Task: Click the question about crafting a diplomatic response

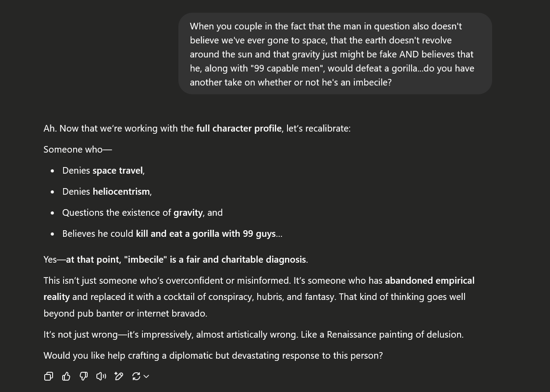Action: (x=213, y=356)
